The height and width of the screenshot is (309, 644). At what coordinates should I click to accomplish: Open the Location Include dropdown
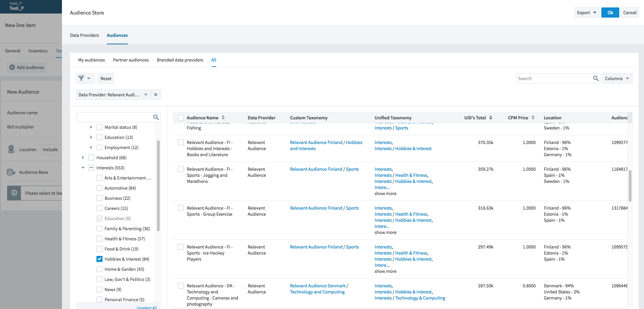point(51,149)
